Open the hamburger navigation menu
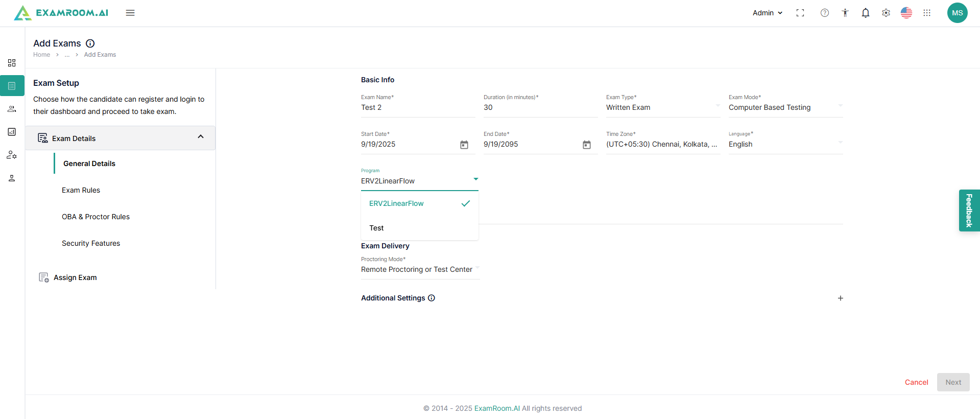This screenshot has height=419, width=980. (130, 13)
